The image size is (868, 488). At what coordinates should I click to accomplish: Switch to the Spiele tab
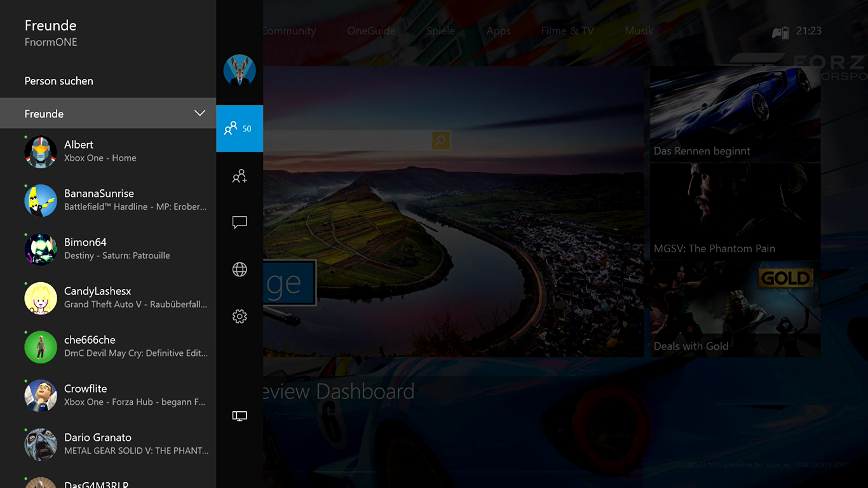point(441,31)
